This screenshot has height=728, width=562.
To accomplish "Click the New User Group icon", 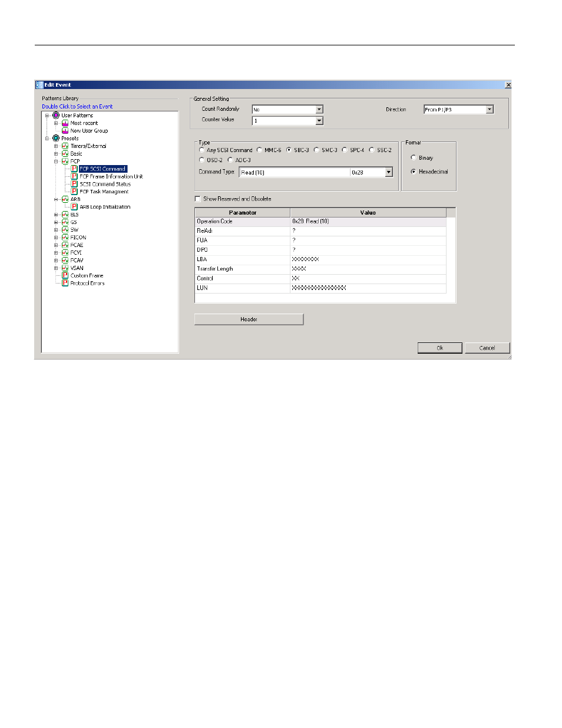I will [65, 131].
